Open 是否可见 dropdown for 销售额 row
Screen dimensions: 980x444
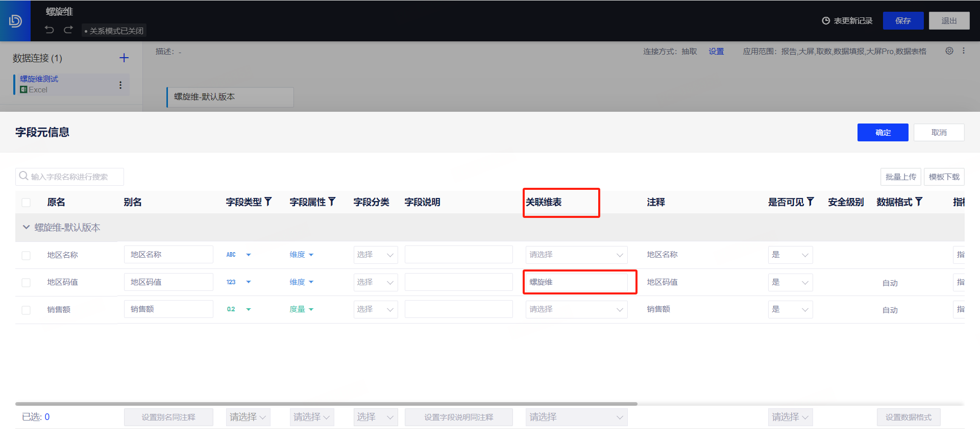[790, 309]
